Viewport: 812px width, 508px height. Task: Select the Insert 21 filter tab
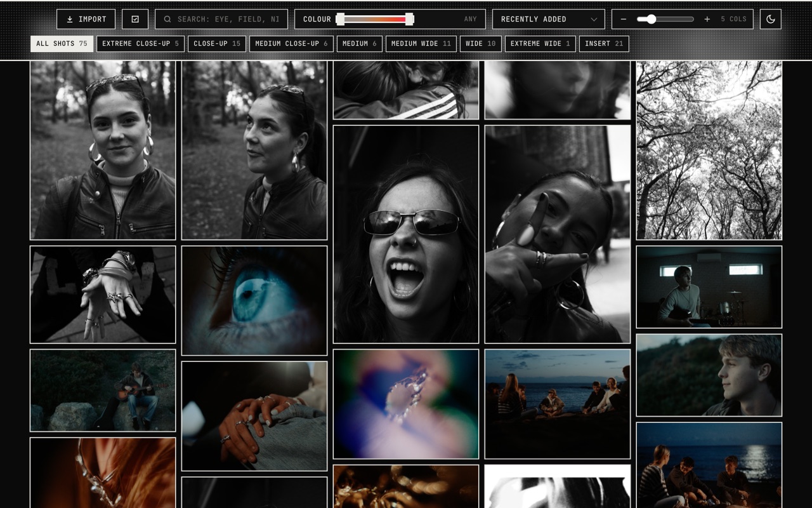tap(604, 44)
